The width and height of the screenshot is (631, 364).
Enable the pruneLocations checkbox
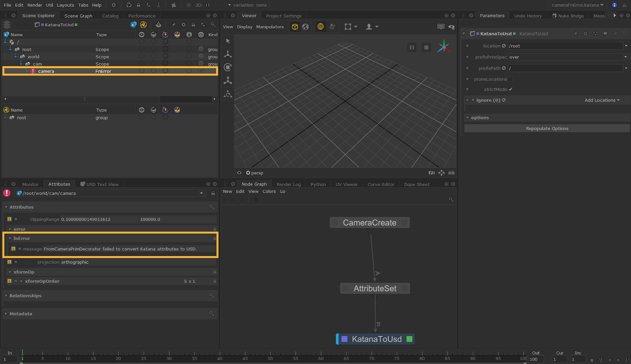510,79
